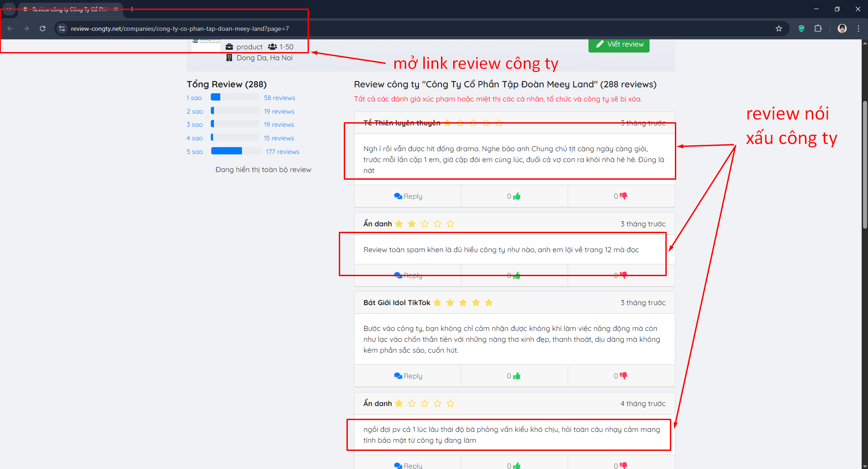Like the Bát Giới Idol TikTok review

[517, 376]
